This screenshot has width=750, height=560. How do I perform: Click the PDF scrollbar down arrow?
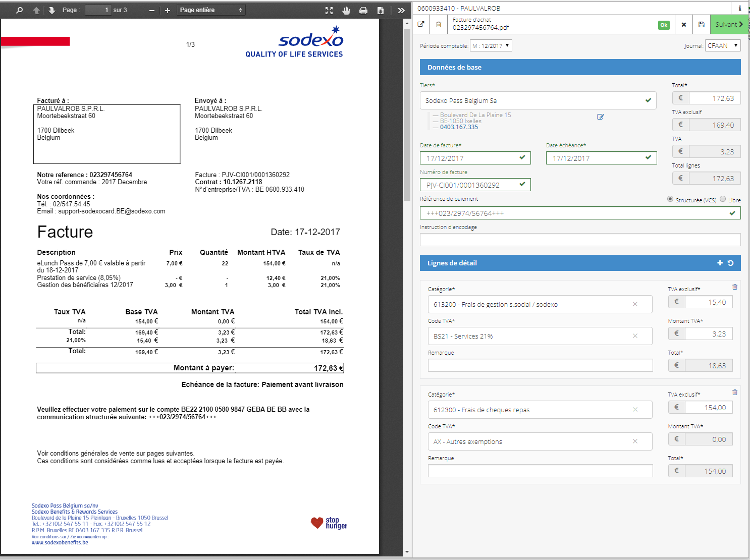click(x=407, y=552)
